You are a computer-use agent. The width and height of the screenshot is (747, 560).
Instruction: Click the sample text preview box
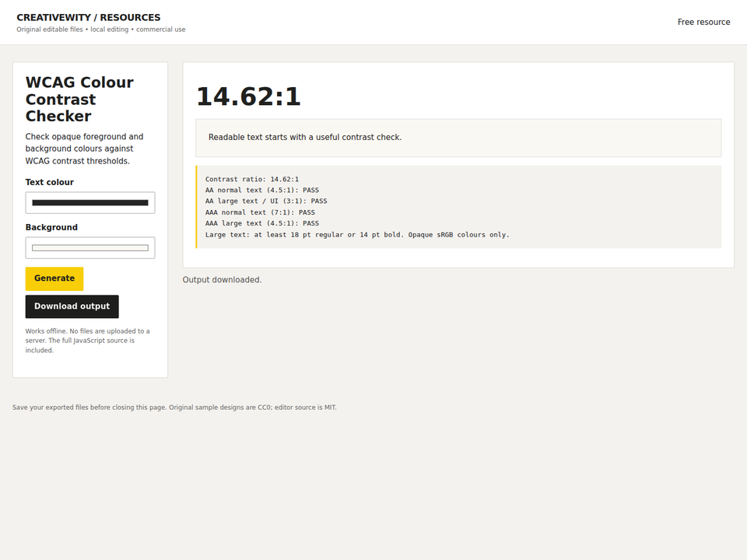(458, 138)
